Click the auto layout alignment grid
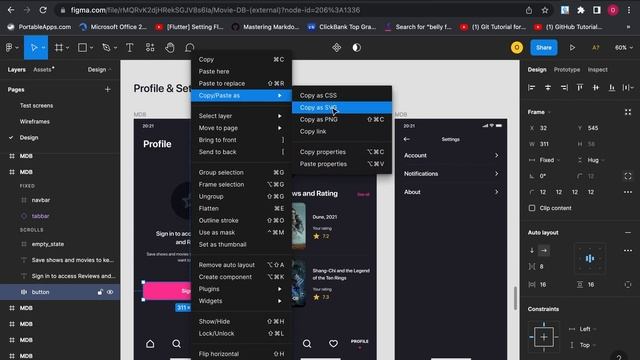This screenshot has height=360, width=640. 590,258
